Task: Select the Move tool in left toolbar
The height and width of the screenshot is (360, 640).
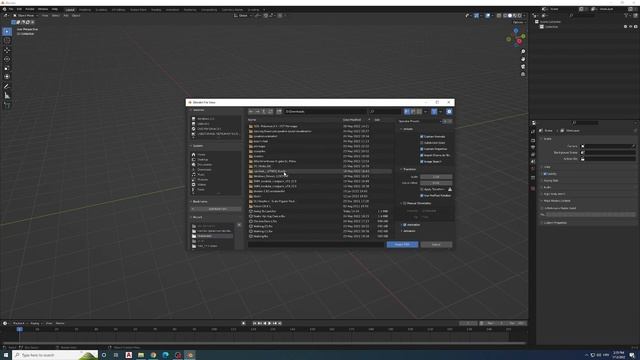Action: click(7, 50)
